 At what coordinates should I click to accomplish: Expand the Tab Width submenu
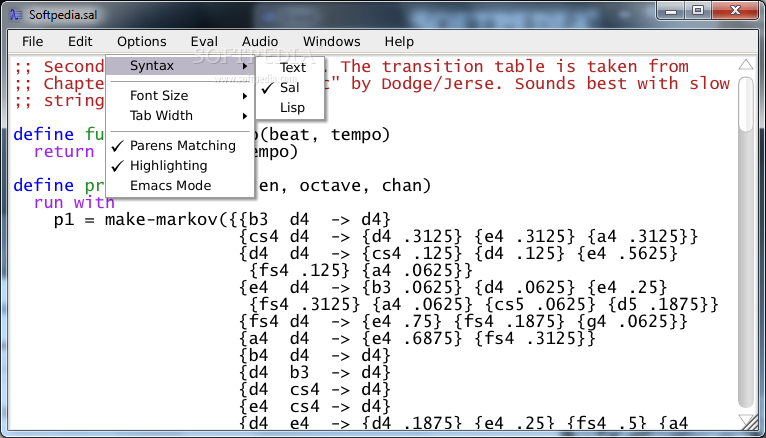(180, 115)
